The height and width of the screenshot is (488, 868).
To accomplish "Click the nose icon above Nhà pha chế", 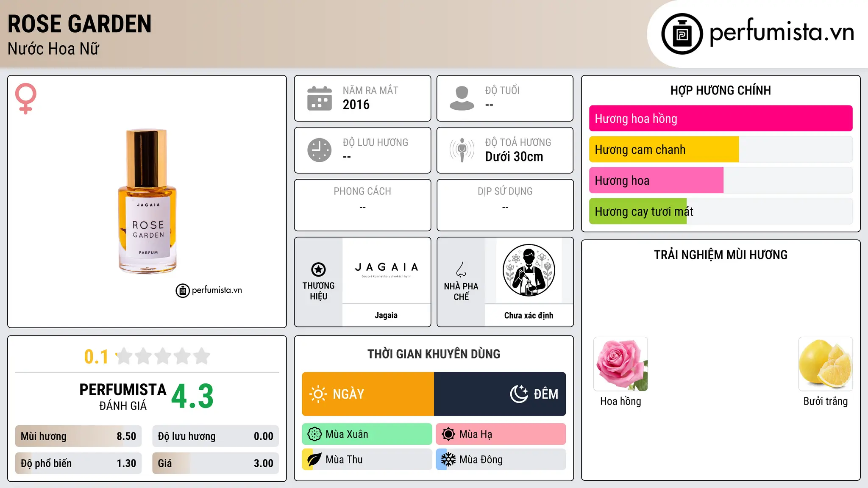I will tap(461, 269).
